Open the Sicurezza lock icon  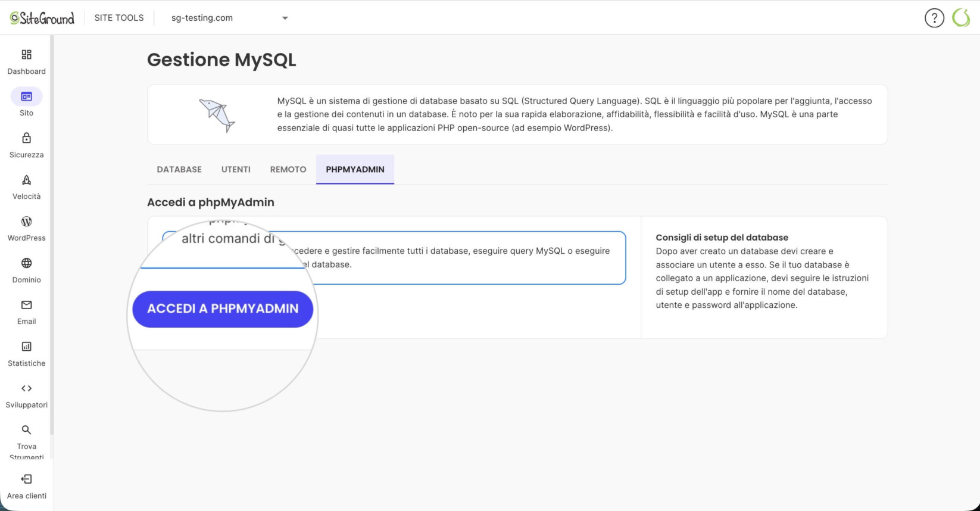pyautogui.click(x=26, y=138)
